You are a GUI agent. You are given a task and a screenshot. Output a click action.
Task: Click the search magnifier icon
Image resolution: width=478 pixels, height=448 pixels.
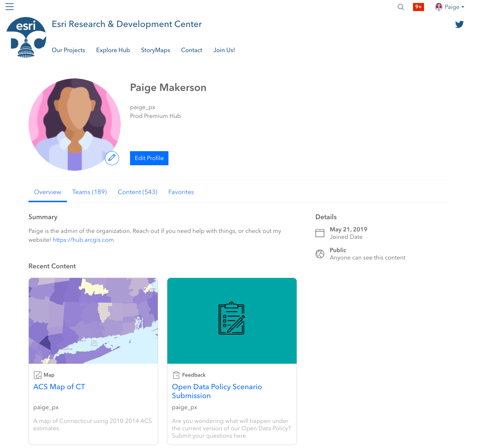(400, 7)
